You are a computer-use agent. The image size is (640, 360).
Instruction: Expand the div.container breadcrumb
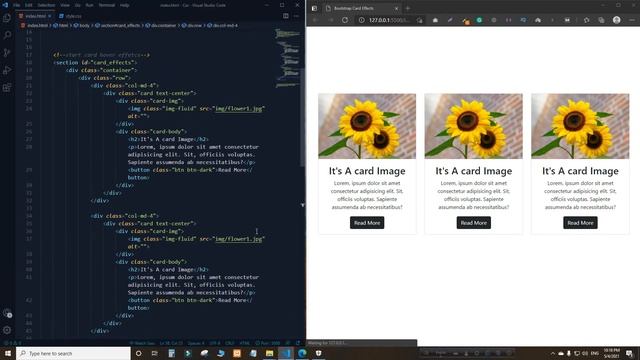click(x=161, y=25)
